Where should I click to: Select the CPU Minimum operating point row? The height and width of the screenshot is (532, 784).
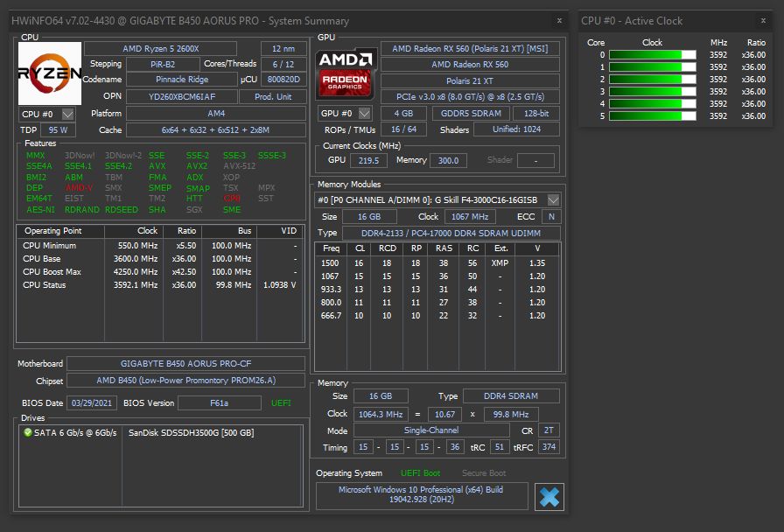160,246
